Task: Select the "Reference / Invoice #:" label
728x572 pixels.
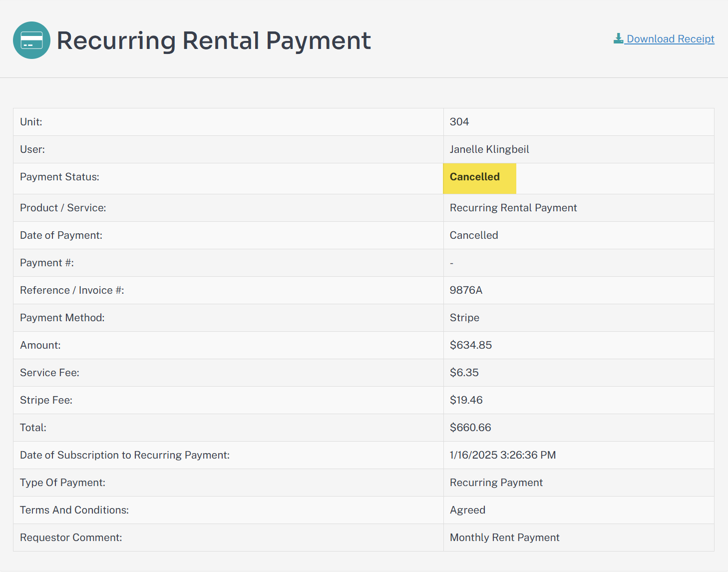Action: [72, 290]
